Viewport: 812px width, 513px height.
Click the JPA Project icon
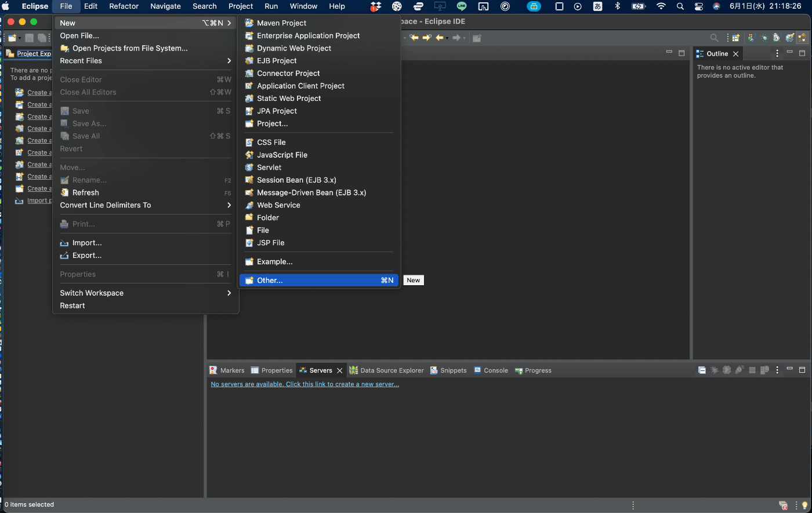tap(249, 111)
